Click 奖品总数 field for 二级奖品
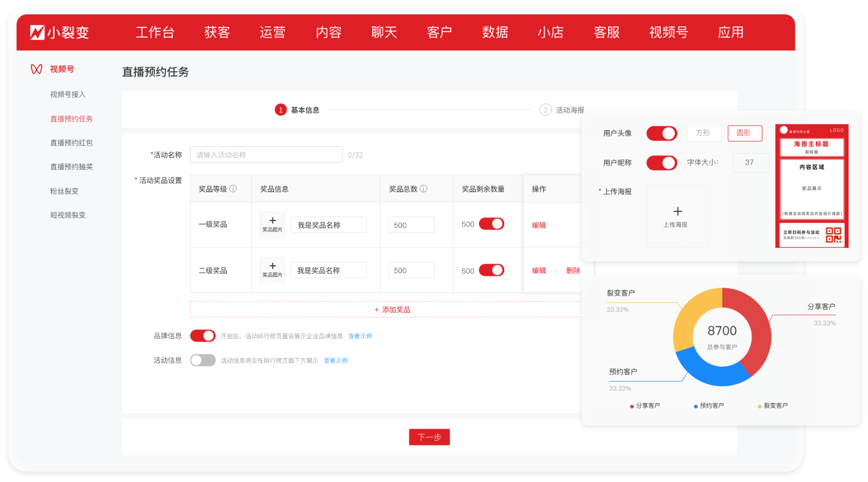 click(411, 270)
